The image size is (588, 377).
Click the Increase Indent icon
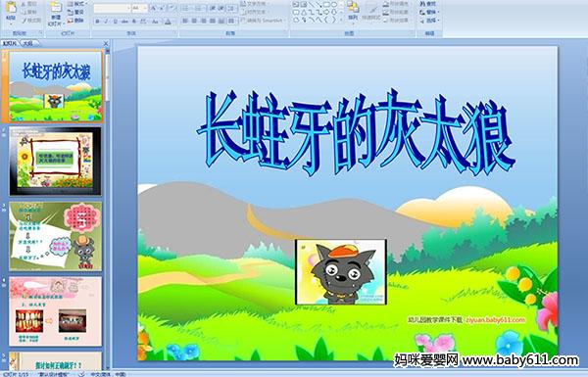[221, 8]
